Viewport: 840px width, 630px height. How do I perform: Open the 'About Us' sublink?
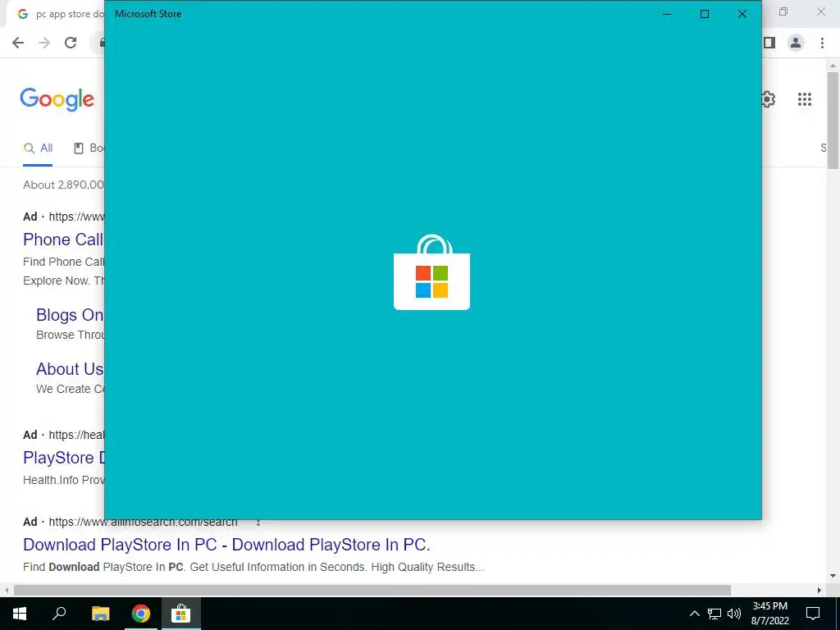[x=70, y=369]
